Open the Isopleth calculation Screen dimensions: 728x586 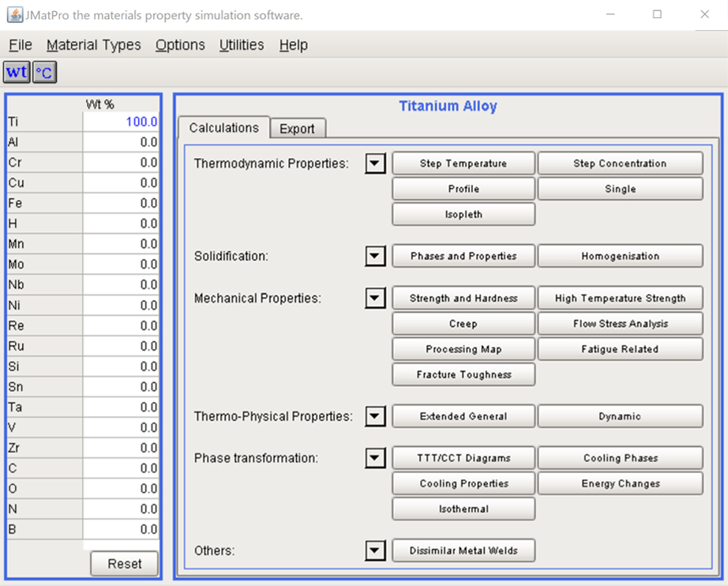(x=463, y=215)
